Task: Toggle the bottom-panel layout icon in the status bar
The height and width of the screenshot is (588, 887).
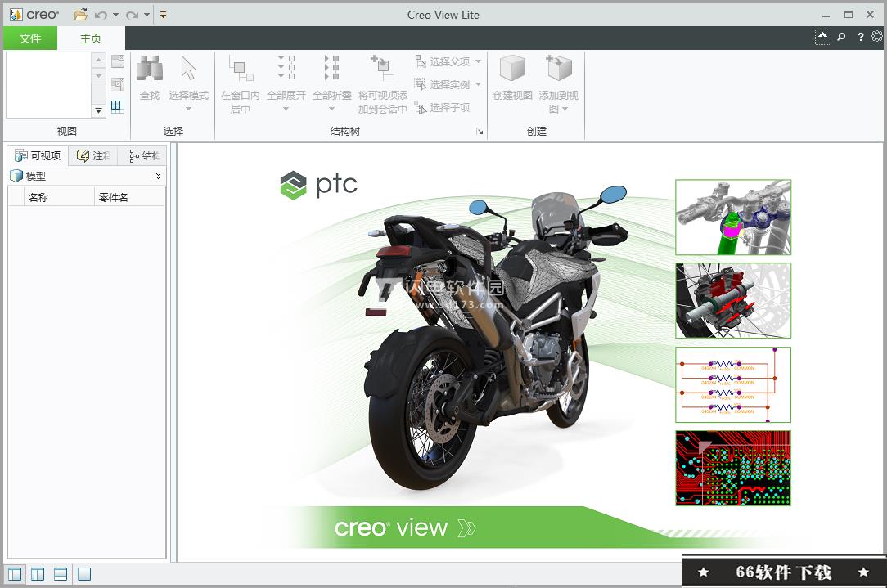Action: 61,574
